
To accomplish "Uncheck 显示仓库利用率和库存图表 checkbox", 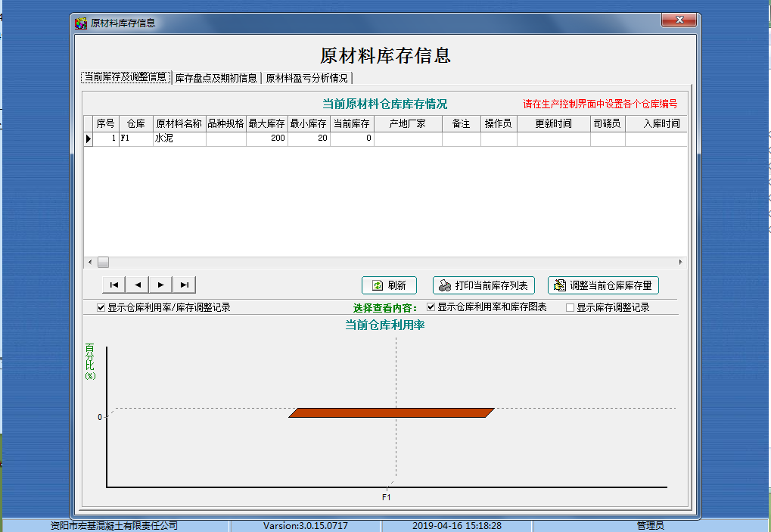I will [431, 307].
